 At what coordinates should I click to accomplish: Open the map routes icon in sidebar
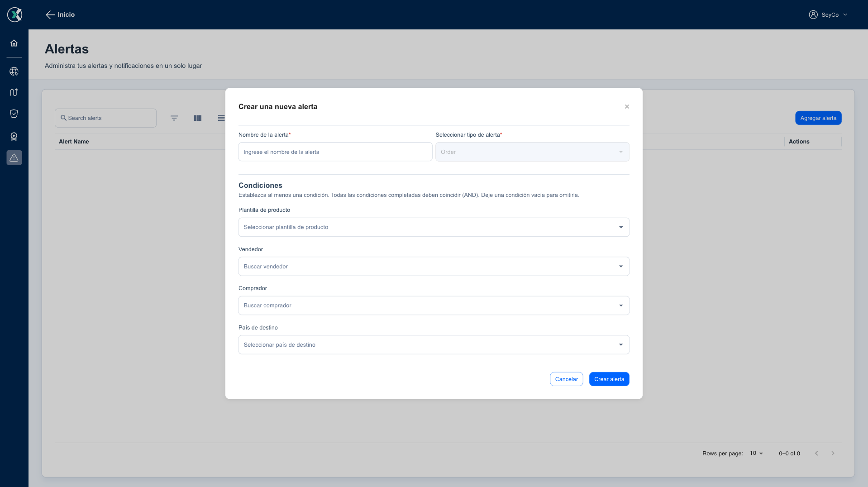pyautogui.click(x=14, y=92)
